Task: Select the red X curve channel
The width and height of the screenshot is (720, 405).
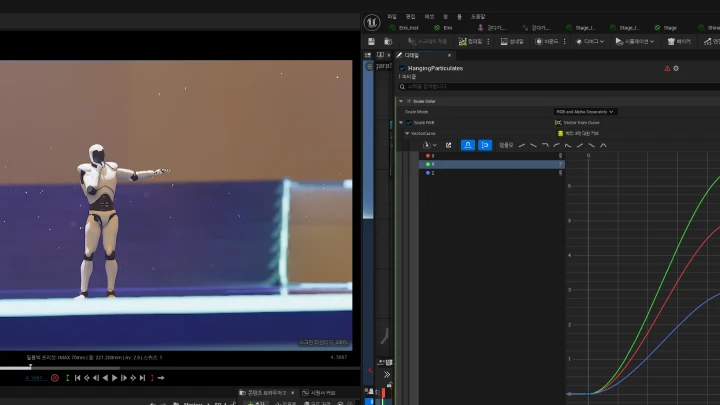Action: click(492, 156)
